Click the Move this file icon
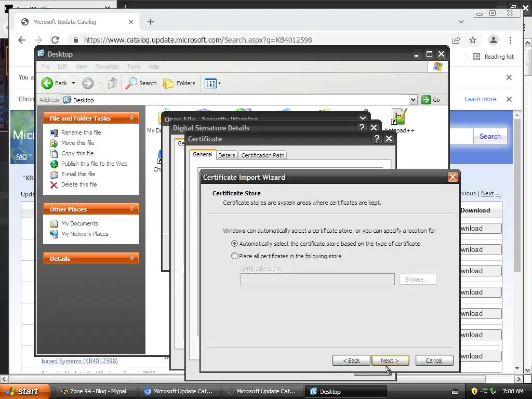532x399 pixels. coord(54,143)
